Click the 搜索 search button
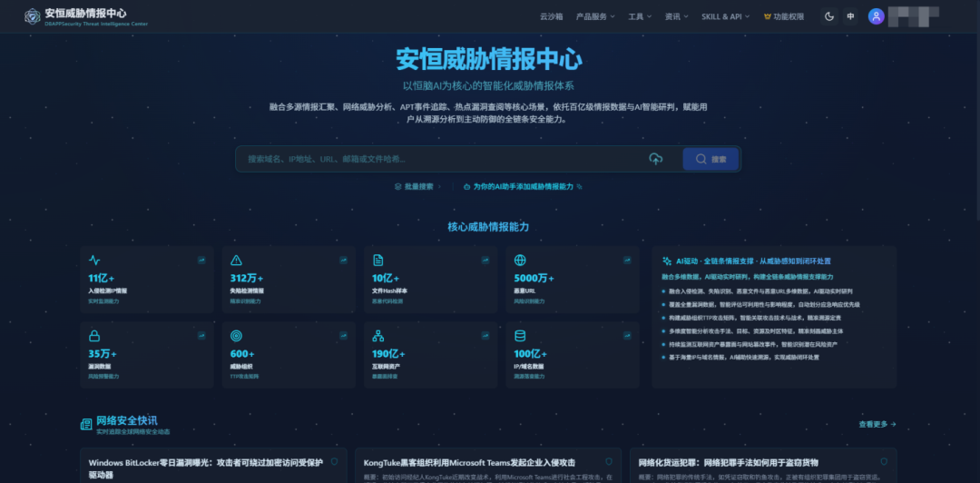Viewport: 980px width, 483px height. pyautogui.click(x=710, y=159)
